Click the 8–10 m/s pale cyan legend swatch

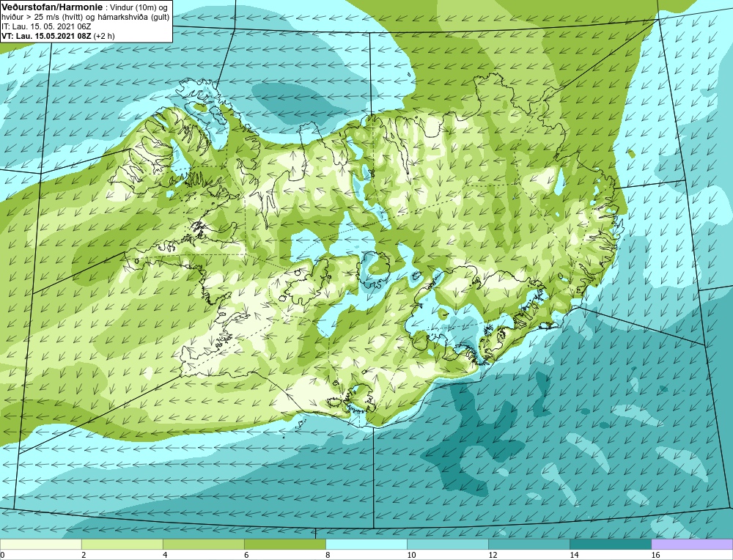pyautogui.click(x=366, y=544)
